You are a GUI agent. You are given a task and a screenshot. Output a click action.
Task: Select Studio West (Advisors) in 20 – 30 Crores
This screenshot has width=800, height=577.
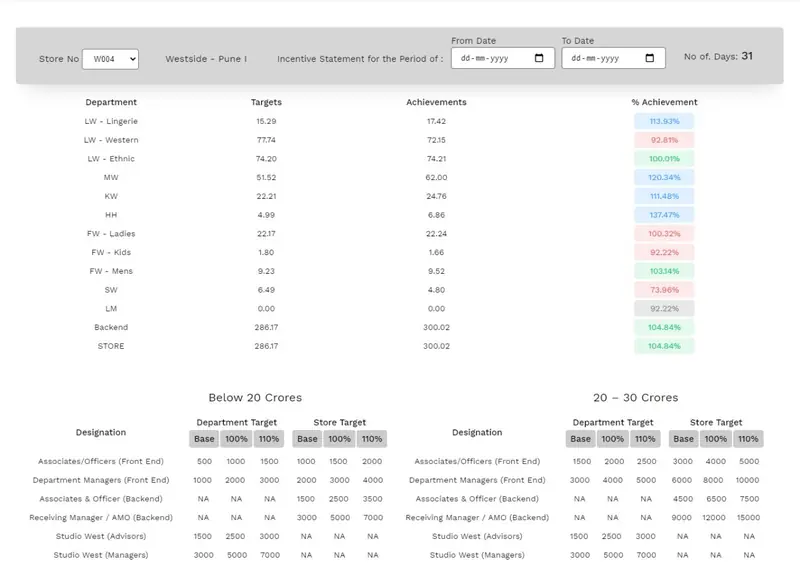pos(477,536)
